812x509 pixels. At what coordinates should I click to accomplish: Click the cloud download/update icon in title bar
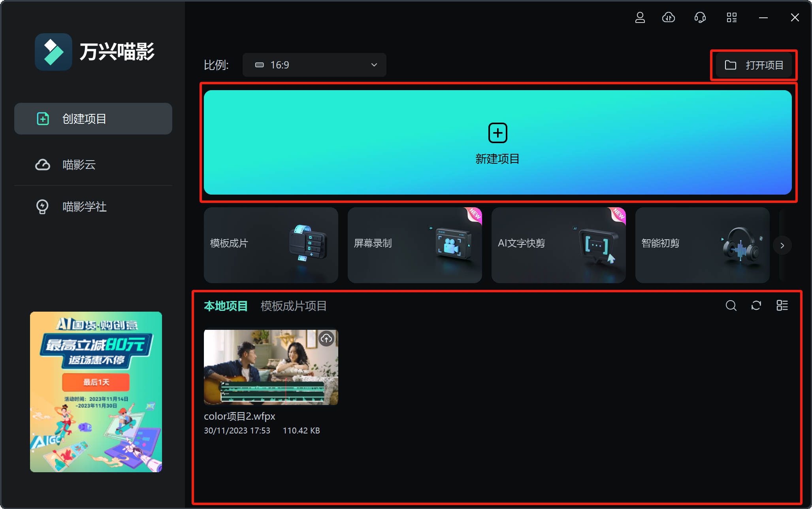tap(668, 17)
